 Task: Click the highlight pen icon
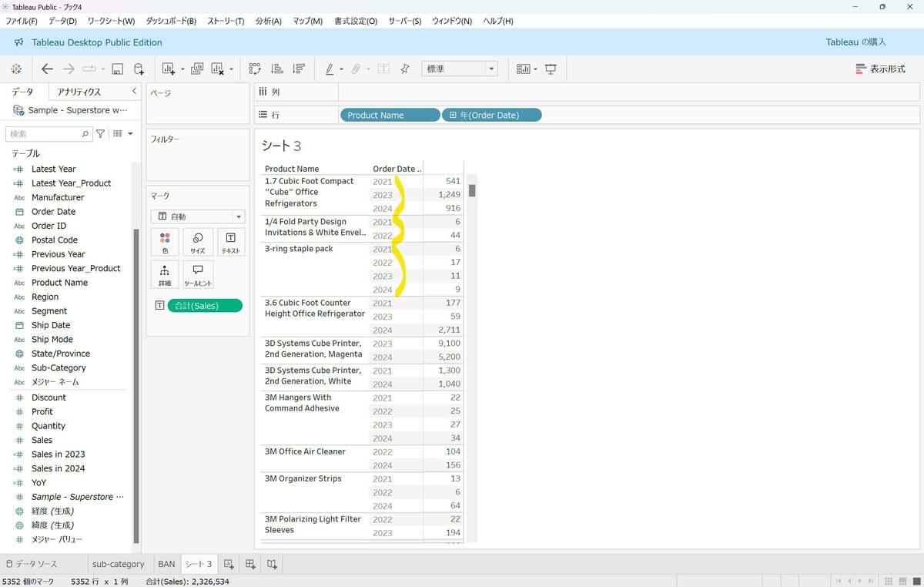click(x=330, y=69)
